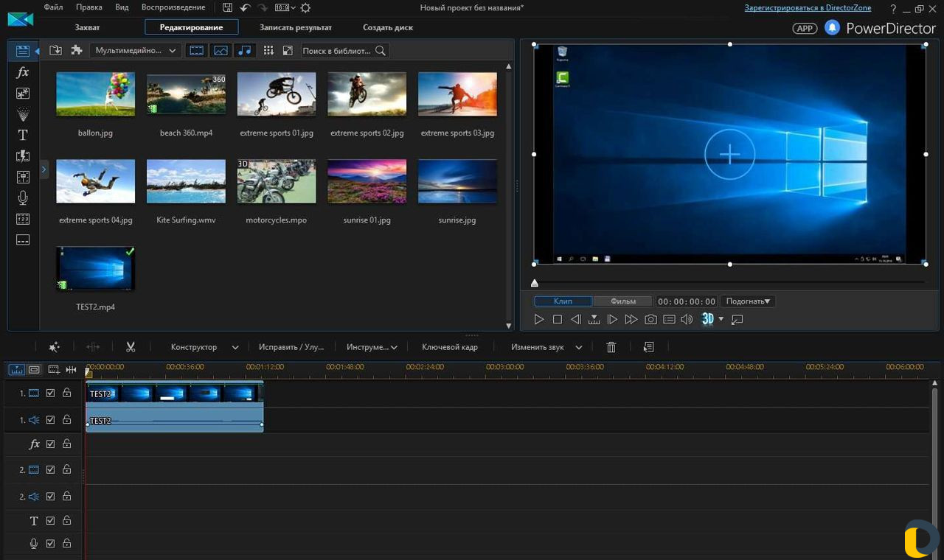Switch to the Записать результат tab
Screen dimensions: 944x560
click(296, 27)
